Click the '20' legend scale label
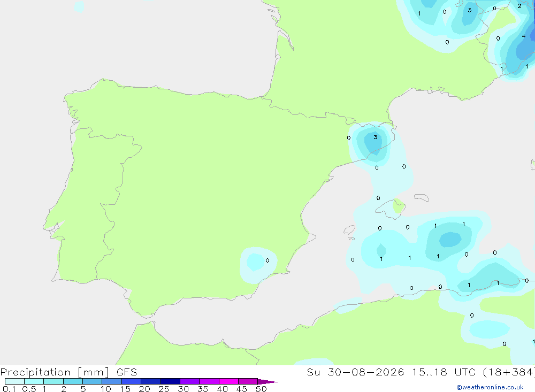The image size is (535, 392). coord(144,389)
